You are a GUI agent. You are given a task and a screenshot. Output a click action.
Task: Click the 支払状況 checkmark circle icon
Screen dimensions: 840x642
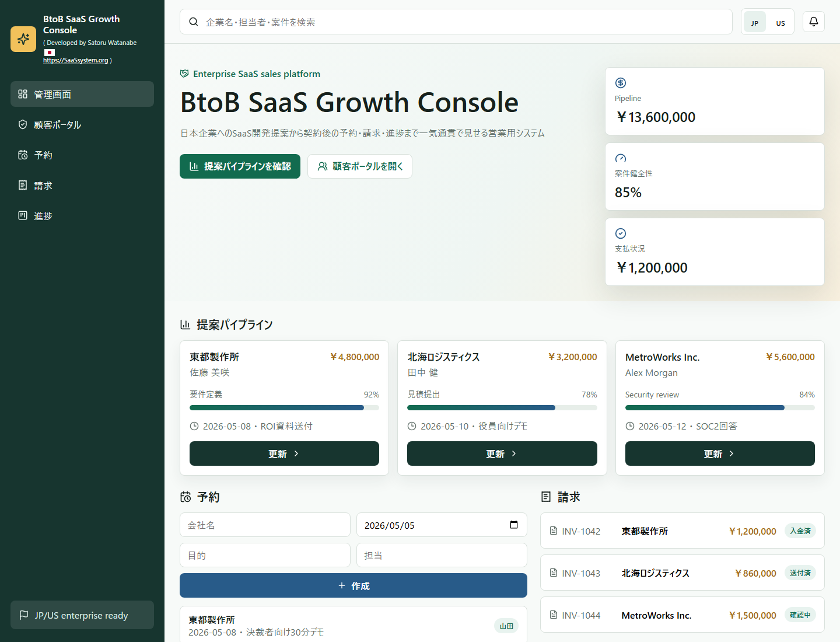click(x=621, y=233)
